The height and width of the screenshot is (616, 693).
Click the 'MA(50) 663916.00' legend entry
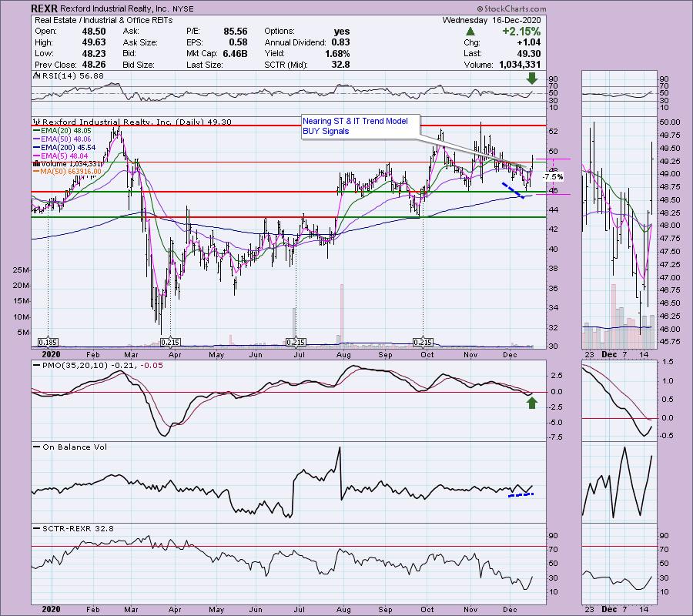click(x=71, y=172)
